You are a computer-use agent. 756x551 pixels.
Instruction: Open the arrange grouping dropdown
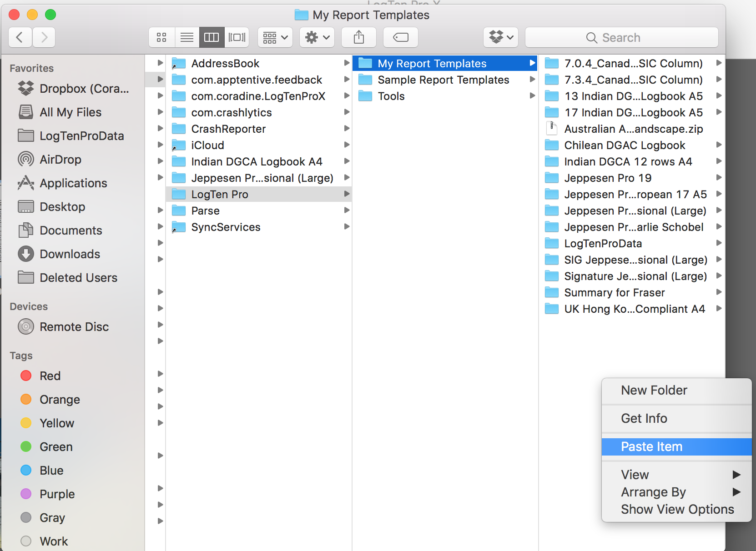pos(275,37)
